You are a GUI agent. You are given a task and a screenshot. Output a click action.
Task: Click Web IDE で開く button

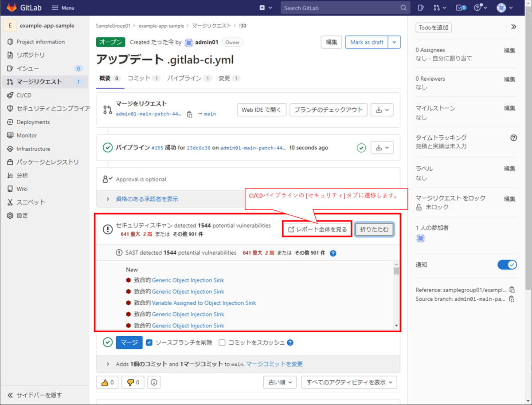[x=262, y=110]
